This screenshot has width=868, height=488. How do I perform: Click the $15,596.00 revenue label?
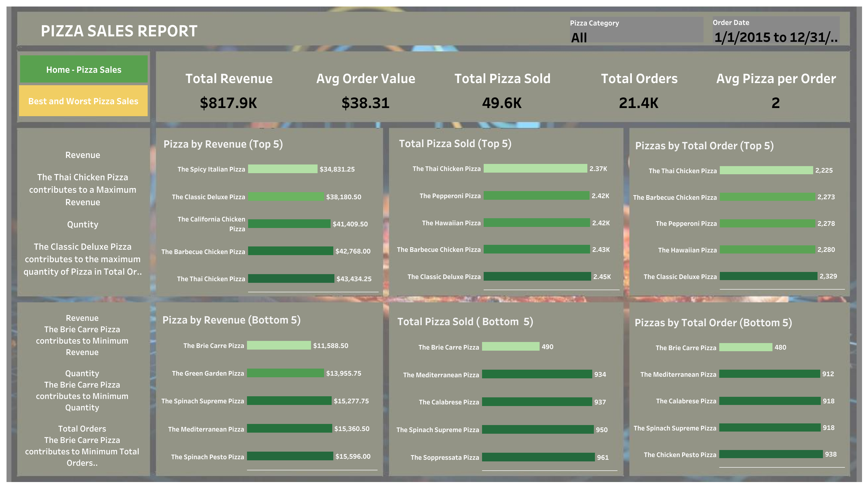coord(353,456)
